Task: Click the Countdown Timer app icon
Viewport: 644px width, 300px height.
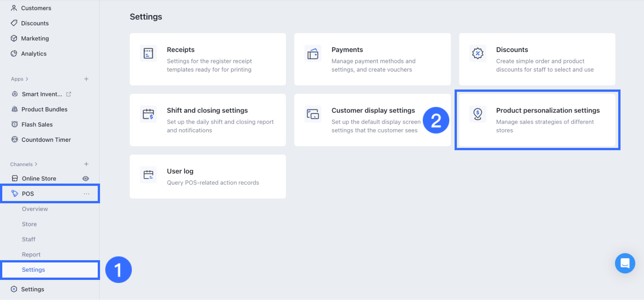Action: pos(15,140)
